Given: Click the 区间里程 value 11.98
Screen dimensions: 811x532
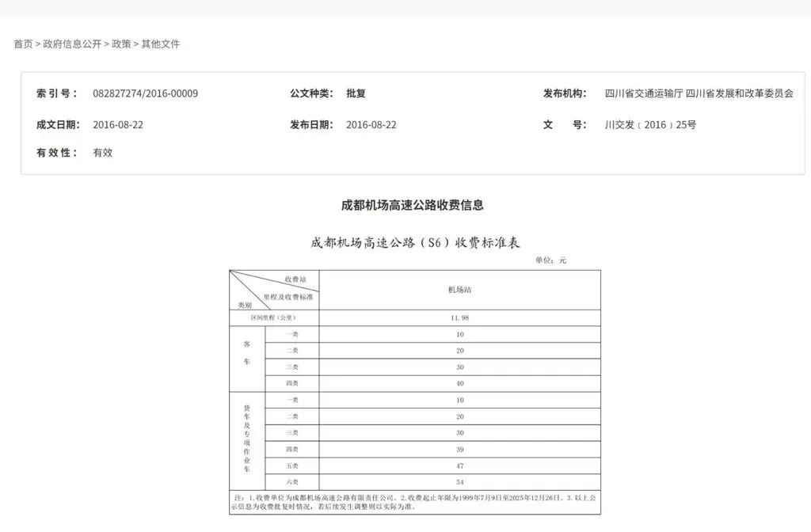Looking at the screenshot, I should tap(462, 317).
